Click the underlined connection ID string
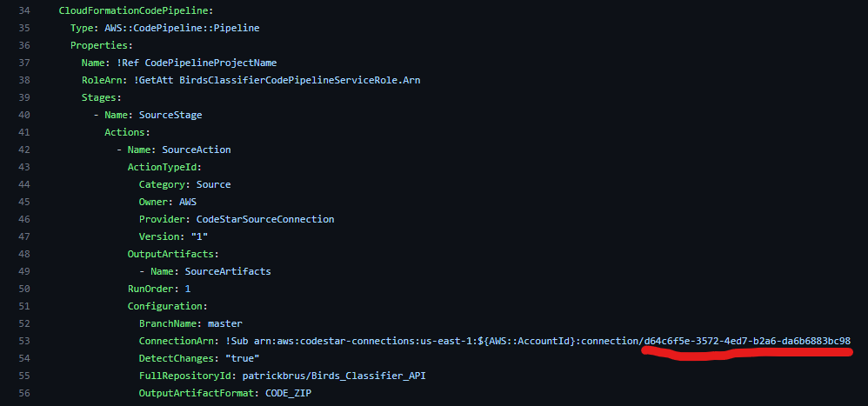Image resolution: width=868 pixels, height=406 pixels. tap(747, 341)
